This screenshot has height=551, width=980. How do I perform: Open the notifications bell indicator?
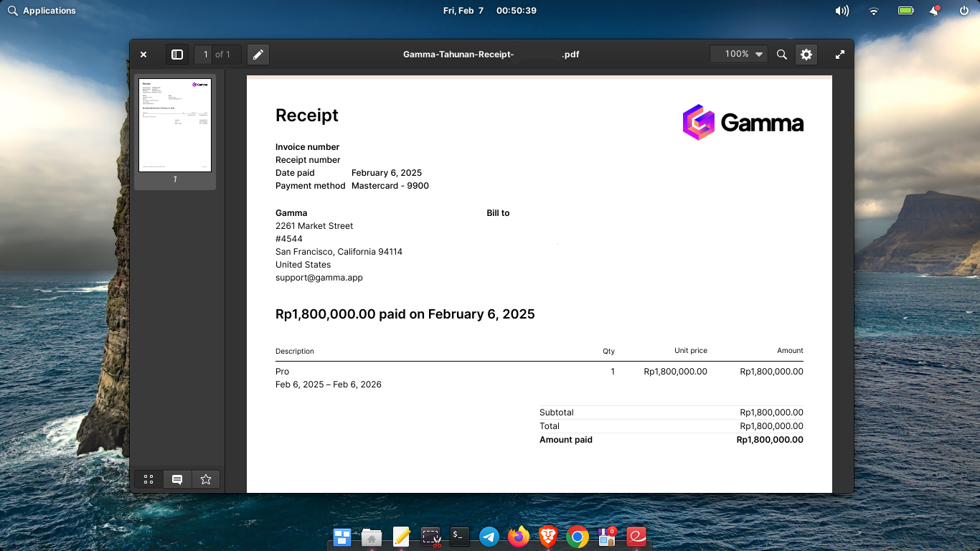coord(935,11)
